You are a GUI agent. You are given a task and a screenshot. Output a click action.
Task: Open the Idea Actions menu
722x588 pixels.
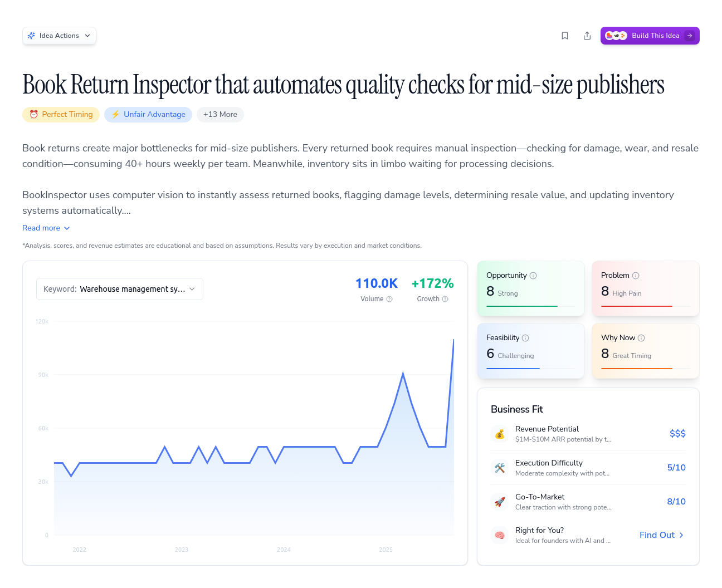[59, 35]
